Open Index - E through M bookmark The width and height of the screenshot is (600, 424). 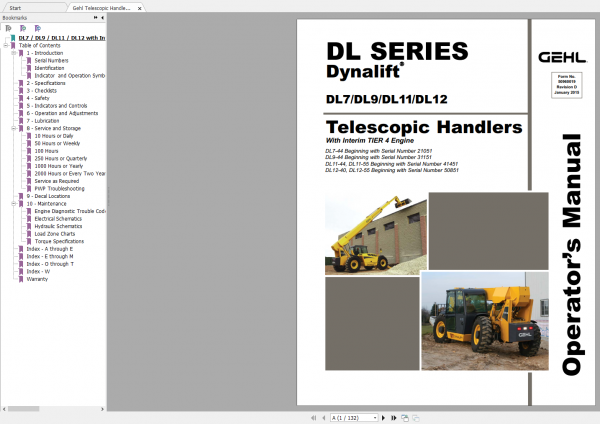(x=50, y=256)
